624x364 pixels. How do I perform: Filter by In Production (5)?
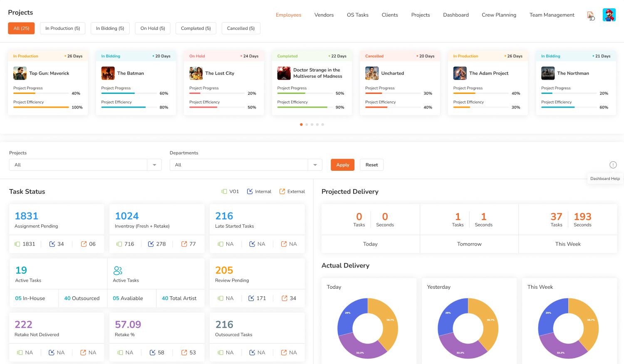(62, 28)
